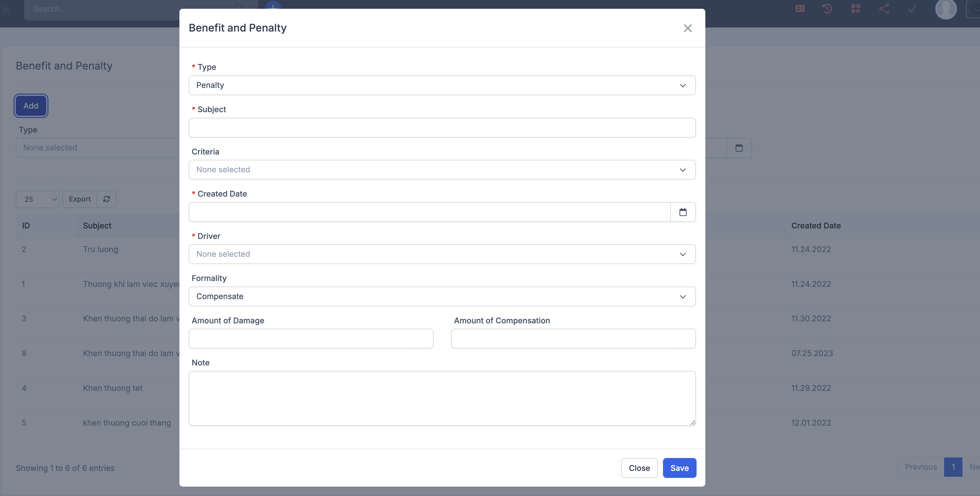Open calendar picker for Created Date field
The width and height of the screenshot is (980, 496).
(683, 212)
